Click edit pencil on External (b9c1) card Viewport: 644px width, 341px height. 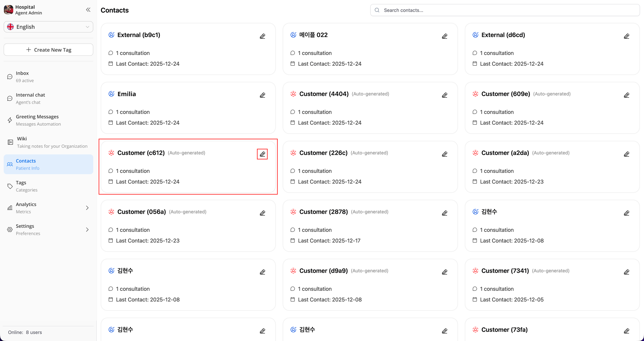[262, 36]
